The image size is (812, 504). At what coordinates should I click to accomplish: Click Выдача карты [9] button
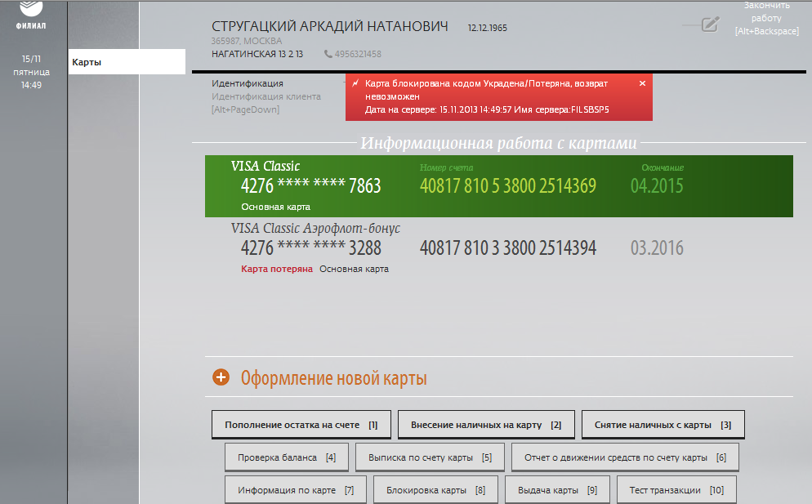557,490
